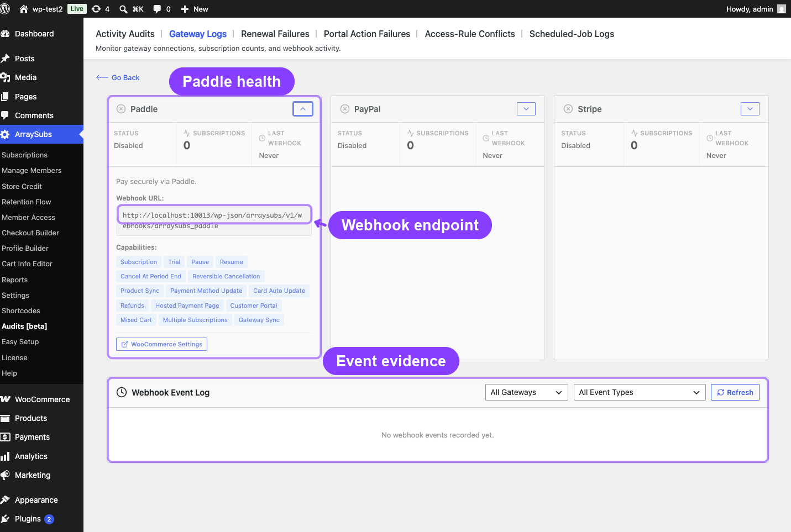
Task: Click the Customer Portal capability tag
Action: [x=254, y=305]
